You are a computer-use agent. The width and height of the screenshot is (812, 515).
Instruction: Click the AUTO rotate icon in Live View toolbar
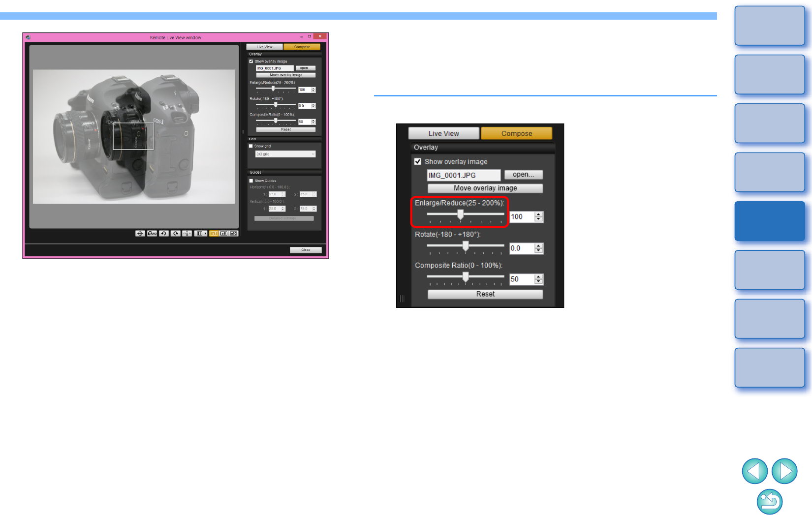tap(152, 234)
